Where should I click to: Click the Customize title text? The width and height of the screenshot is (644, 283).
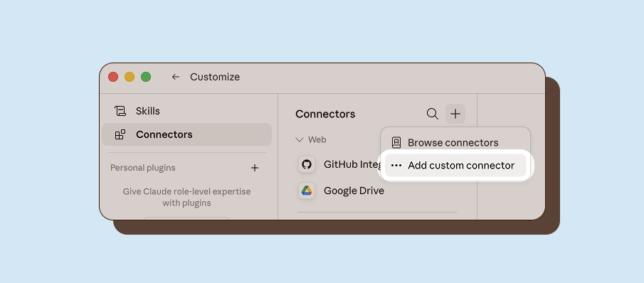(x=215, y=77)
